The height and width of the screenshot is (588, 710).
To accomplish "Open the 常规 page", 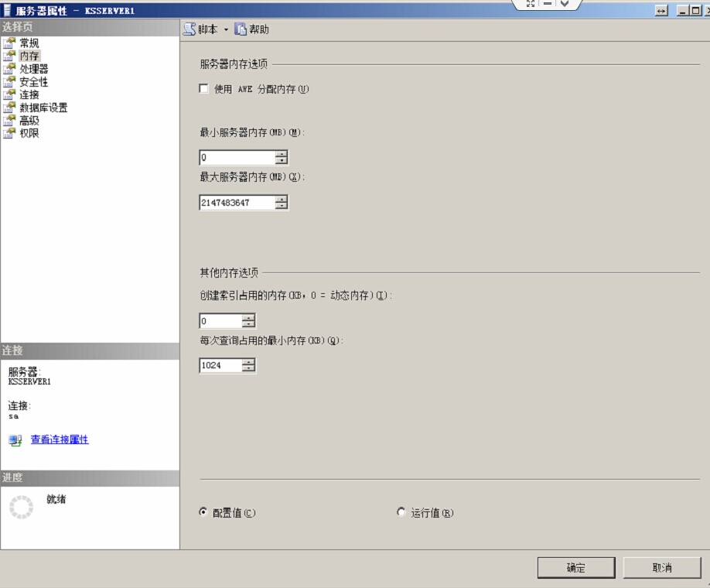I will point(29,43).
